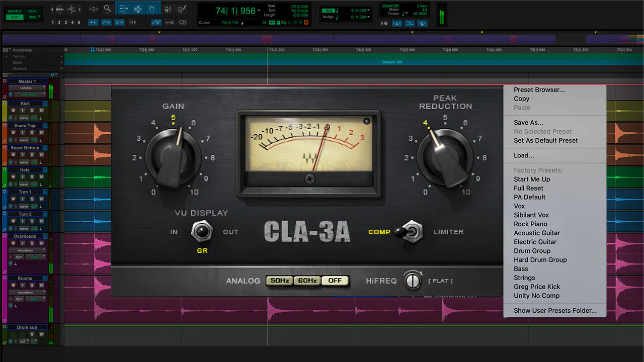
Task: Select the Grabber hand tool
Action: pyautogui.click(x=152, y=9)
